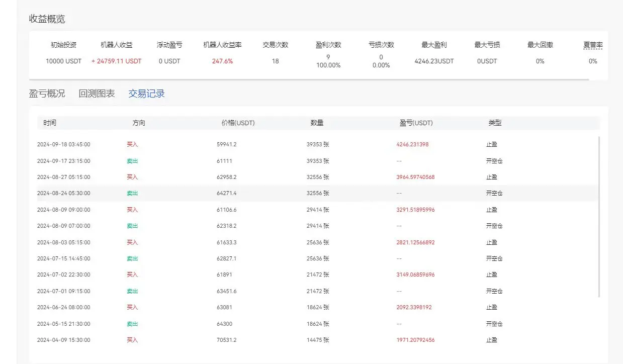The width and height of the screenshot is (623, 364).
Task: Select the 2024-07-02 22:30:00 timestamp
Action: pos(64,275)
